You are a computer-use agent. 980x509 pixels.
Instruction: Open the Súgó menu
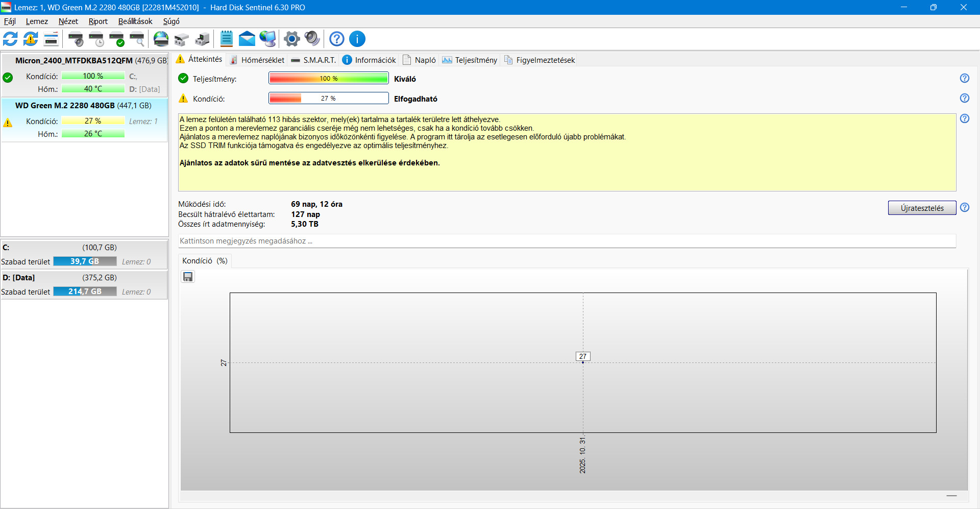pos(171,21)
